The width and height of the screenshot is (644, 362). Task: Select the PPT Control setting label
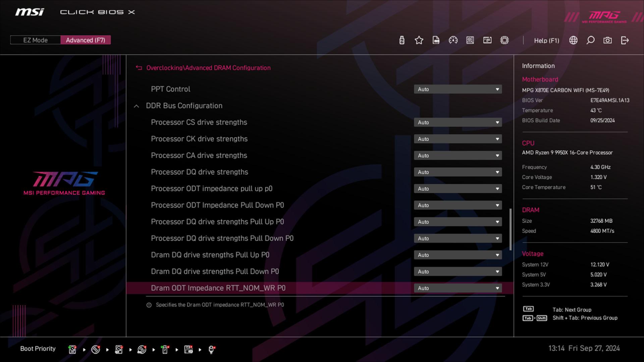point(170,89)
